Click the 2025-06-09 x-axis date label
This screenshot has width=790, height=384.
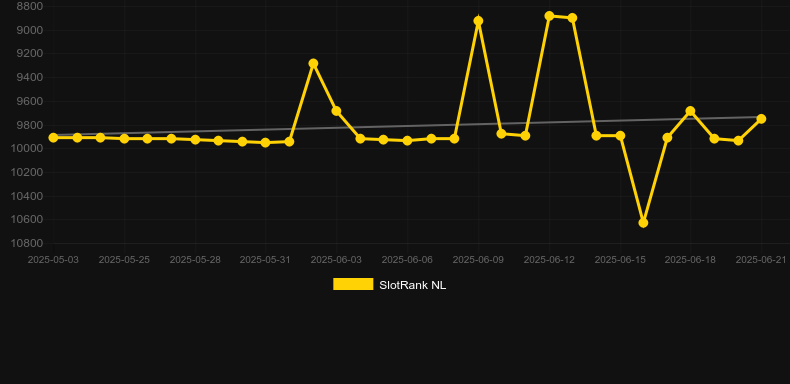pyautogui.click(x=478, y=260)
